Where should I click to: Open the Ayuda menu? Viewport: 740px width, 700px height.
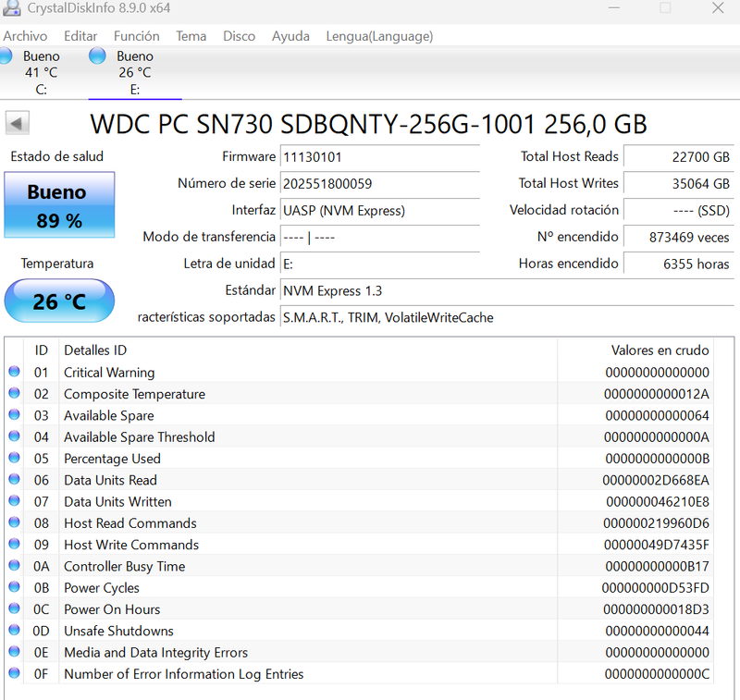[x=290, y=36]
